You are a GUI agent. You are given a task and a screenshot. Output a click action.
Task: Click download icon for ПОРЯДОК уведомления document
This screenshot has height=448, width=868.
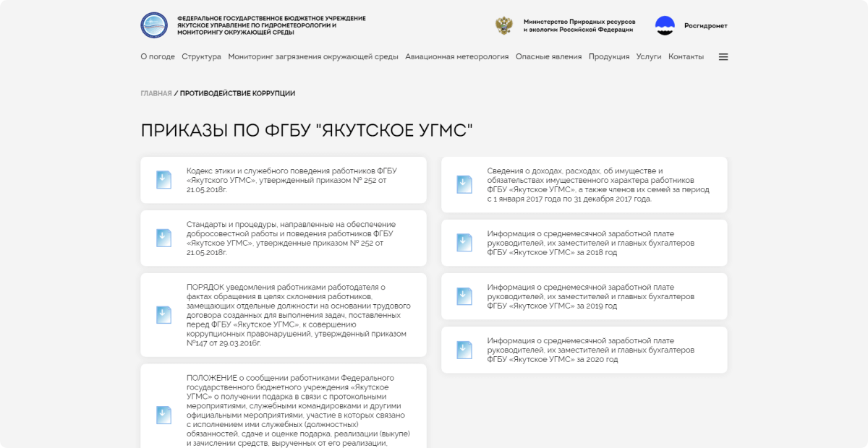click(164, 315)
